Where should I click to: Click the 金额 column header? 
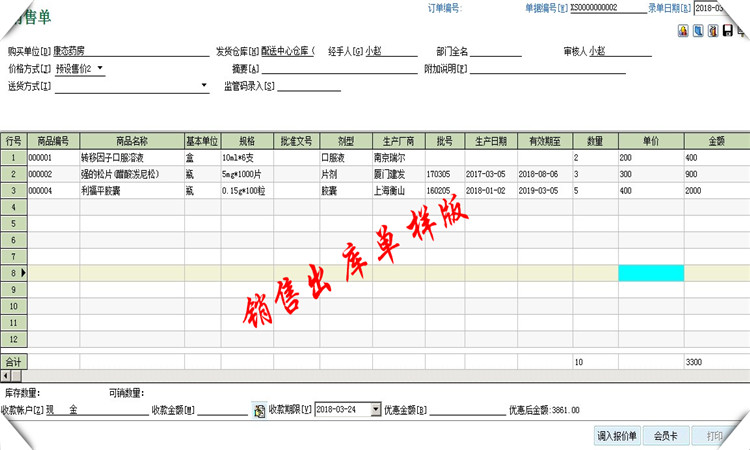(x=717, y=141)
